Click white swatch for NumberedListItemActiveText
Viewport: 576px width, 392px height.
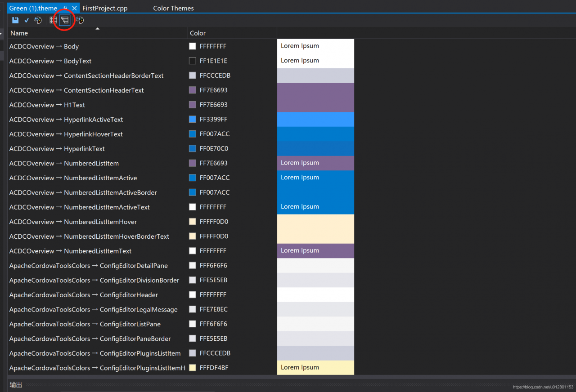(x=193, y=207)
